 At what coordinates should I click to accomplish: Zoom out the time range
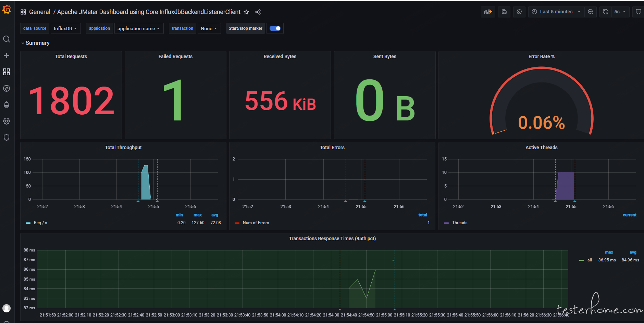(591, 12)
